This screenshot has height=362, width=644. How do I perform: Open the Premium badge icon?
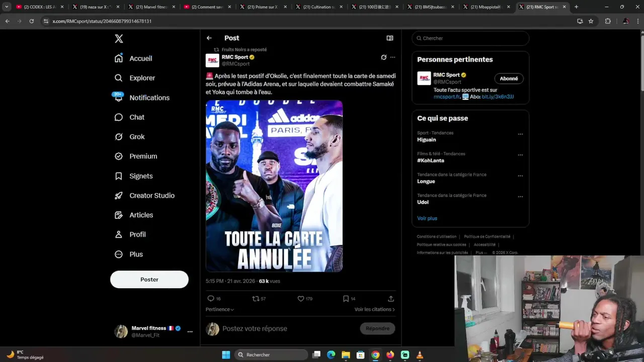[119, 156]
